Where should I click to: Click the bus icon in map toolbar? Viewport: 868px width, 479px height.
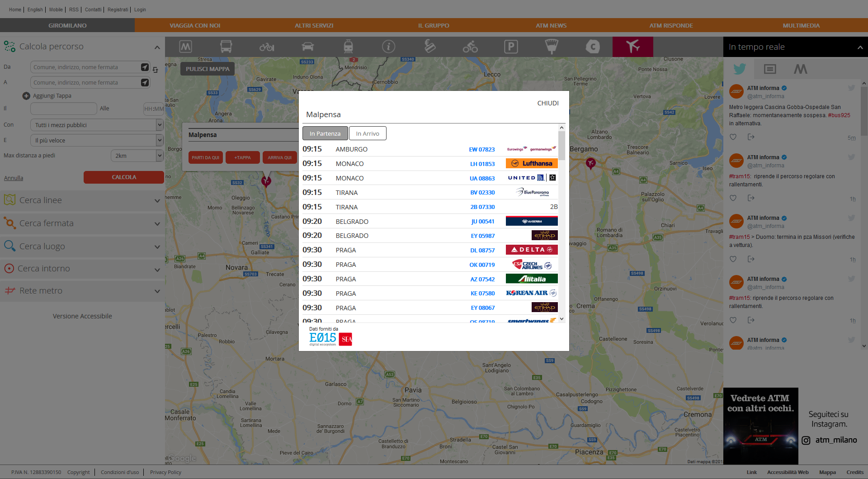pos(226,47)
